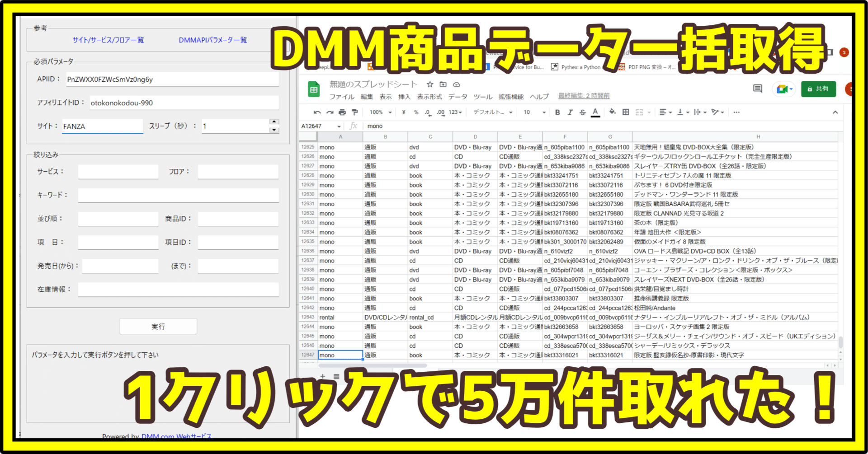Undo the last change in the spreadsheet

point(317,112)
